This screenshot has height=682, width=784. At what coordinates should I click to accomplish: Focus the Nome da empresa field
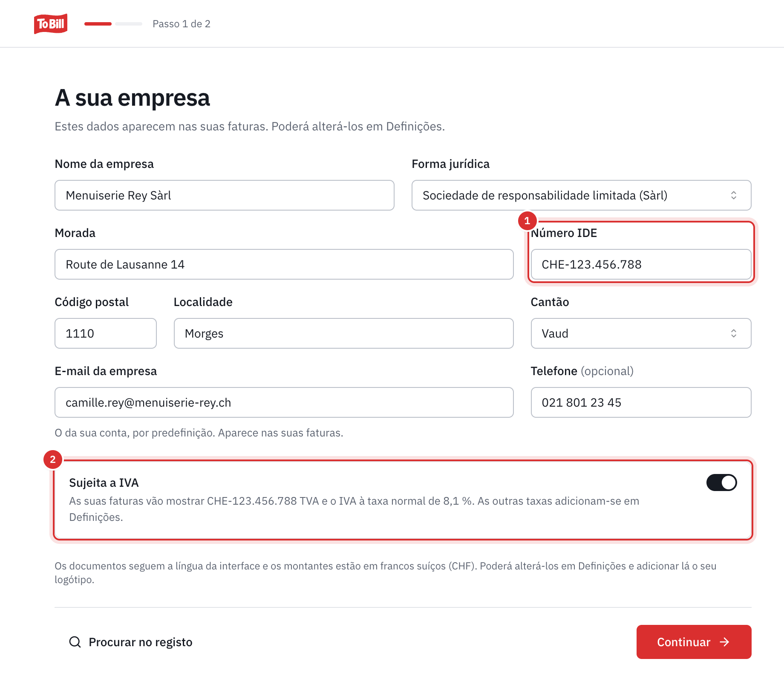coord(225,195)
